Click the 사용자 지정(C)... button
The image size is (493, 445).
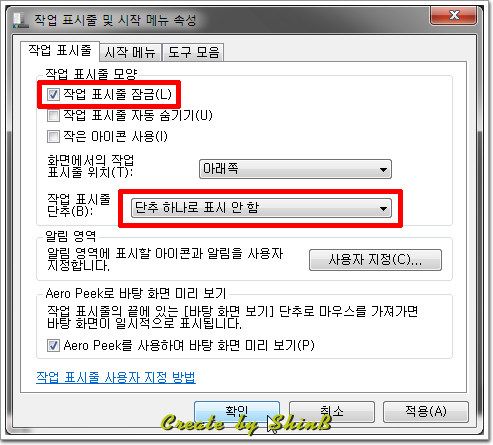pos(375,260)
